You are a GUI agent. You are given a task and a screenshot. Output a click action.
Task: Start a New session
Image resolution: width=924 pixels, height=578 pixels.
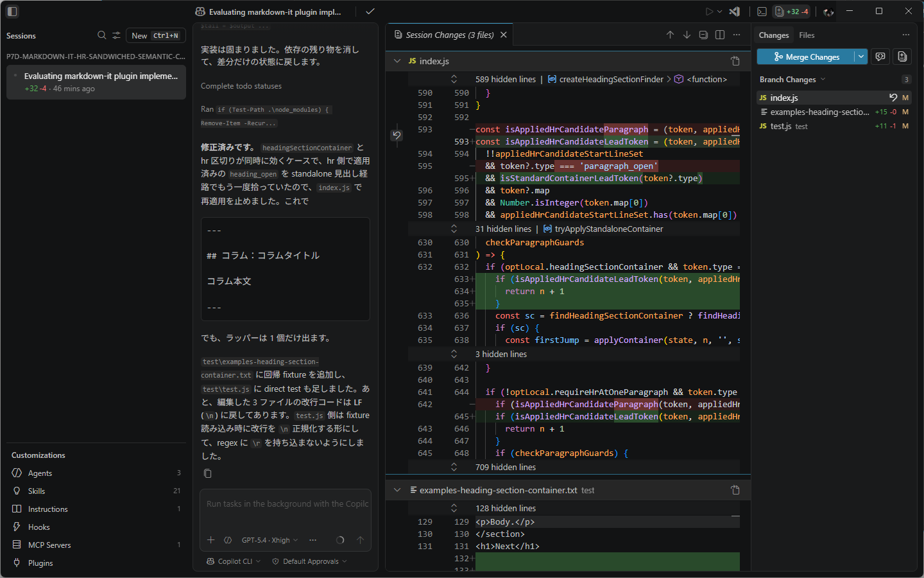pos(156,35)
